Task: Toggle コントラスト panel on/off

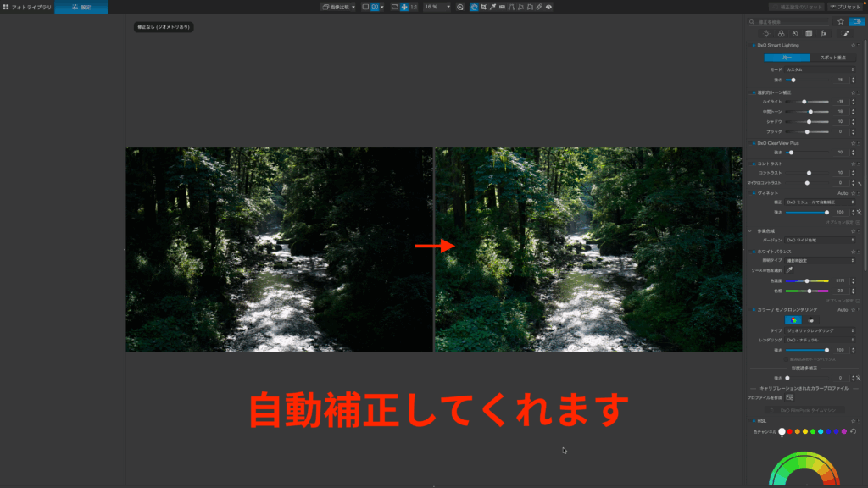Action: (754, 164)
